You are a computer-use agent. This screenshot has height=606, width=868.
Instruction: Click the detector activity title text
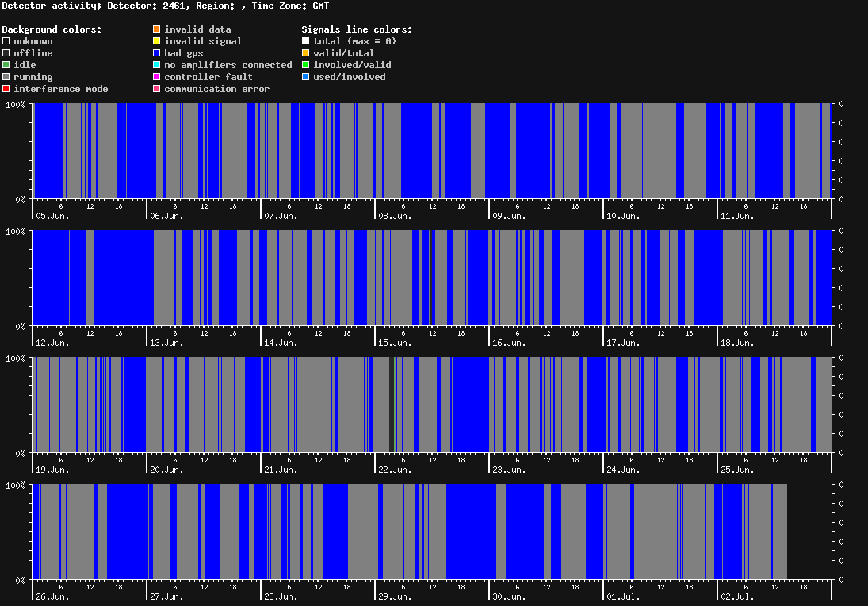tap(166, 6)
